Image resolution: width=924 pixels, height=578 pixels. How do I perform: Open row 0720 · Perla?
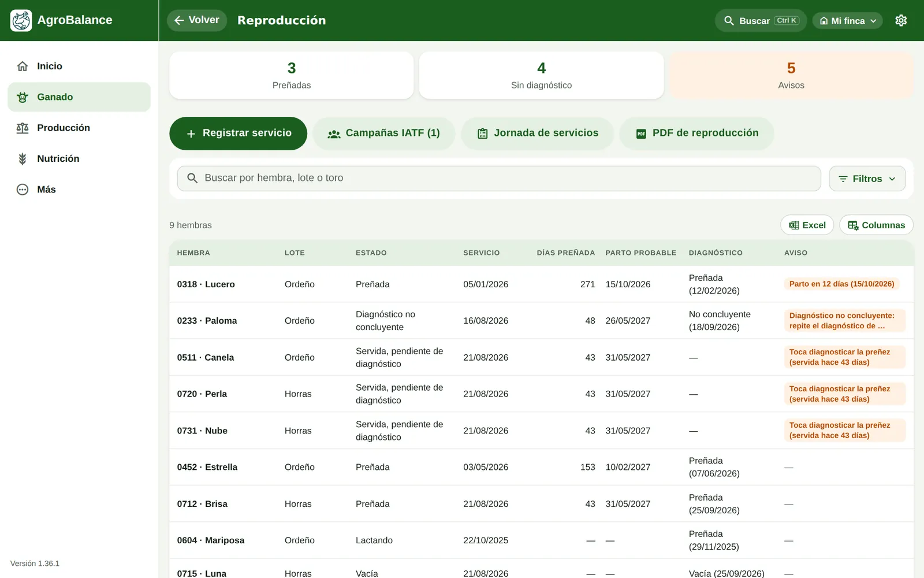point(541,394)
